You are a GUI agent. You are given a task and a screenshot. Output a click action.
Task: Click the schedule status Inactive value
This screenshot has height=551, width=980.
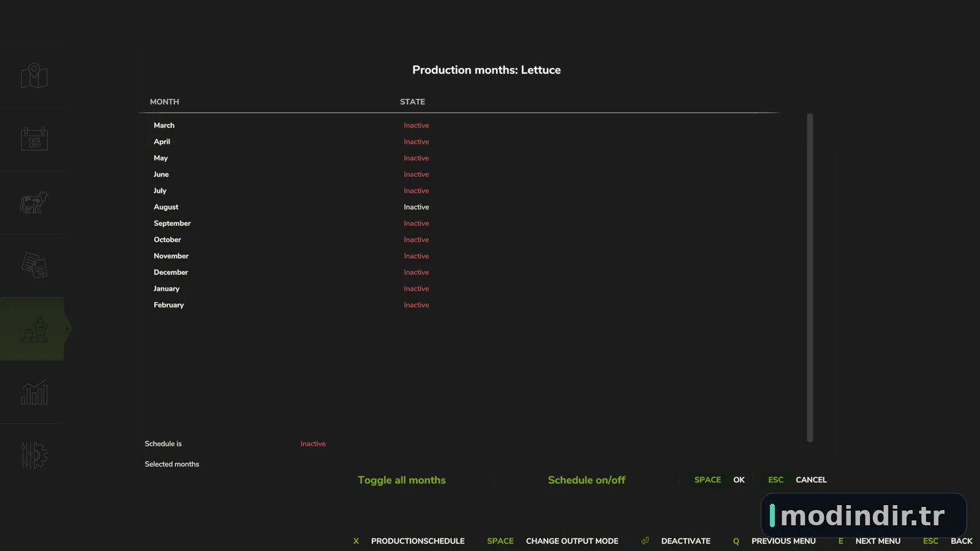click(x=313, y=444)
